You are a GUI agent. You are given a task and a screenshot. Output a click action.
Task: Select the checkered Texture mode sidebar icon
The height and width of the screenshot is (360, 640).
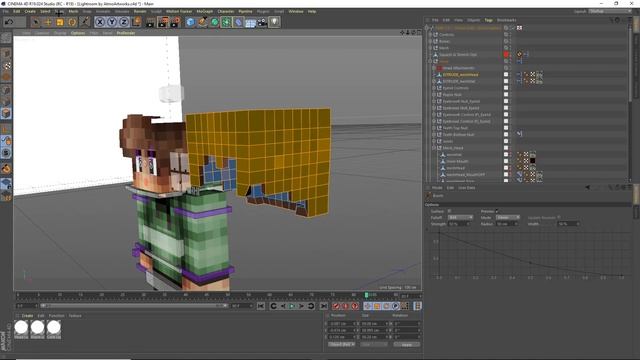pos(6,66)
